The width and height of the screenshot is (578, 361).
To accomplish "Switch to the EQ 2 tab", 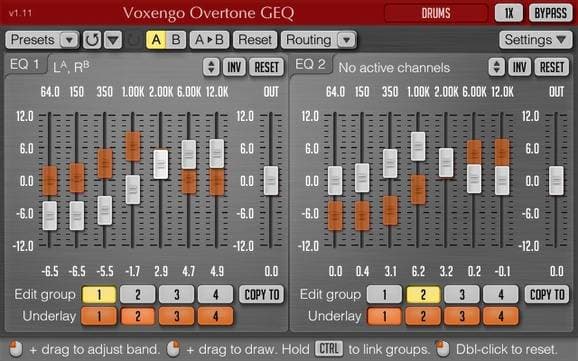I will click(x=311, y=65).
